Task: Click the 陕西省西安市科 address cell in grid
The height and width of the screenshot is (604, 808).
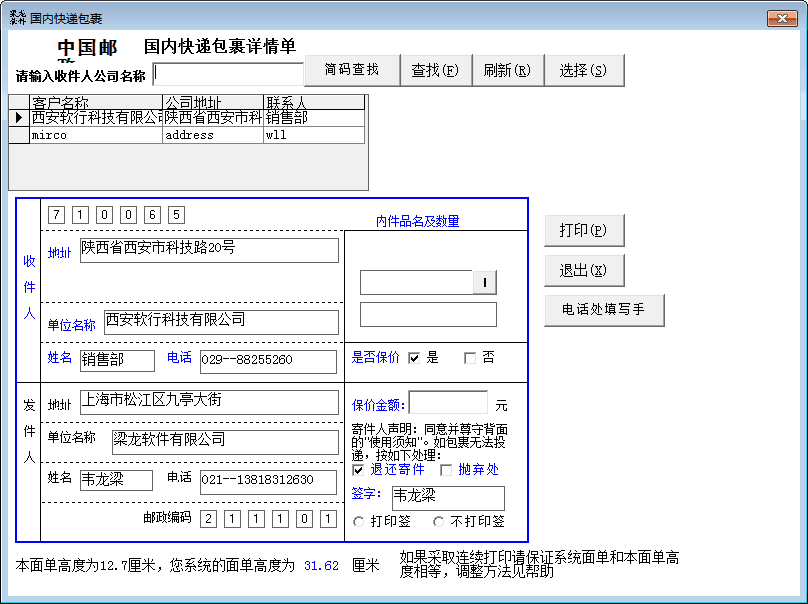Action: point(213,118)
